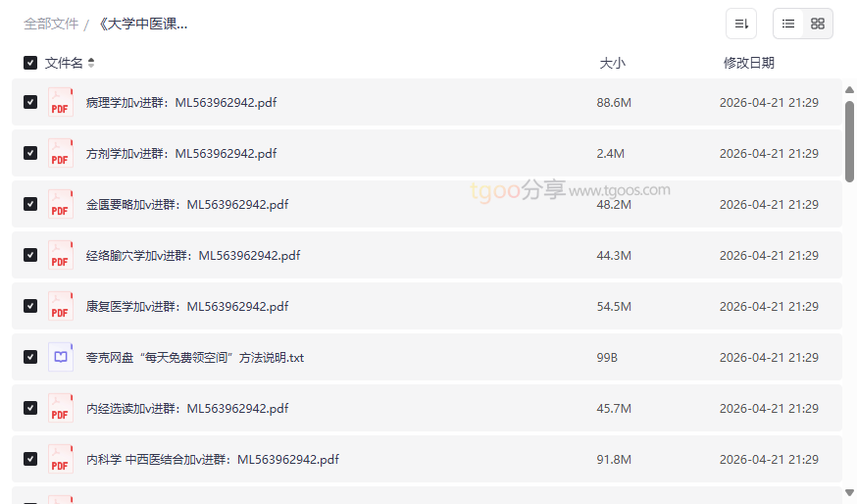
Task: Uncheck the 经络腧穴学 file checkbox
Action: tap(30, 255)
